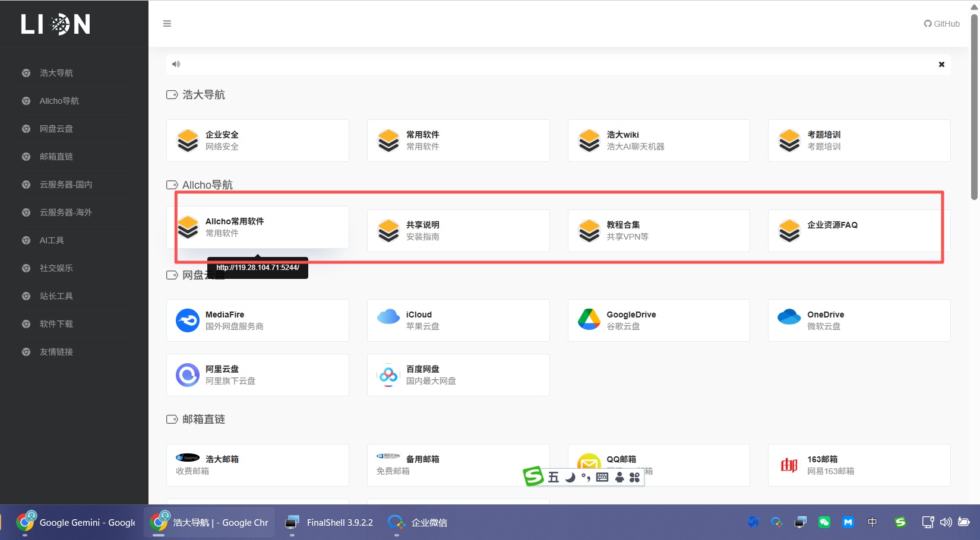Open the 备用邮箱 card

(x=459, y=465)
